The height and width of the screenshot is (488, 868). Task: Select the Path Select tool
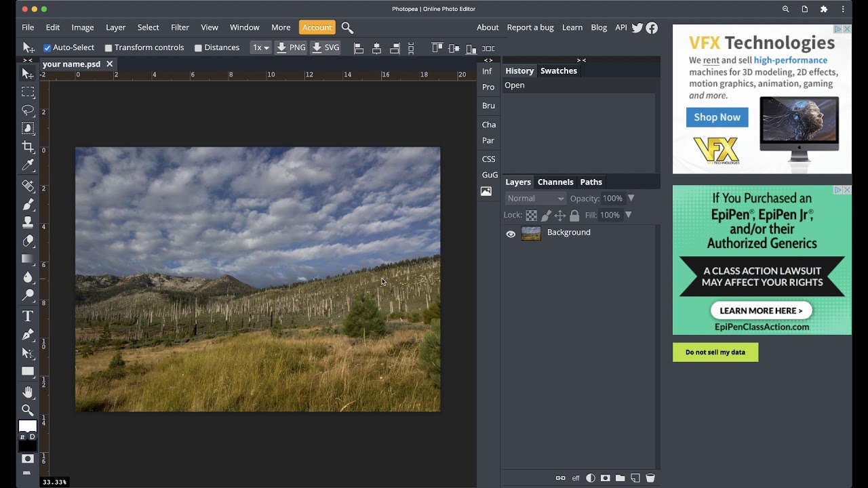(28, 352)
